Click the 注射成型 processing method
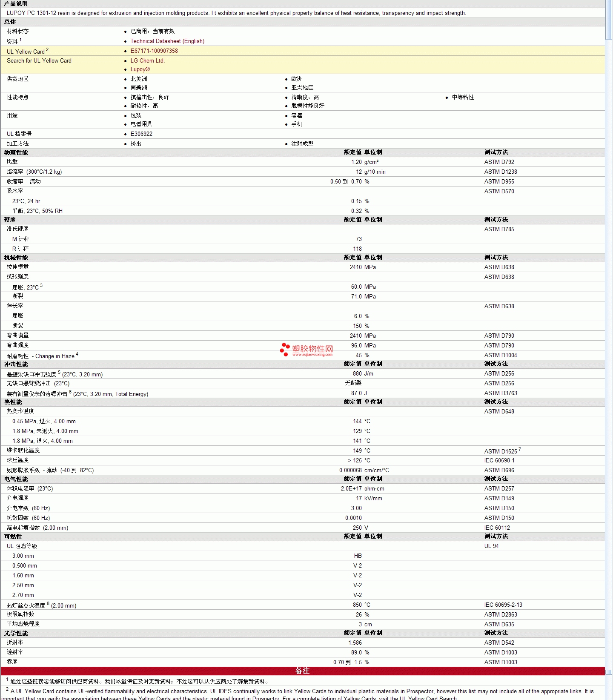 click(x=302, y=144)
